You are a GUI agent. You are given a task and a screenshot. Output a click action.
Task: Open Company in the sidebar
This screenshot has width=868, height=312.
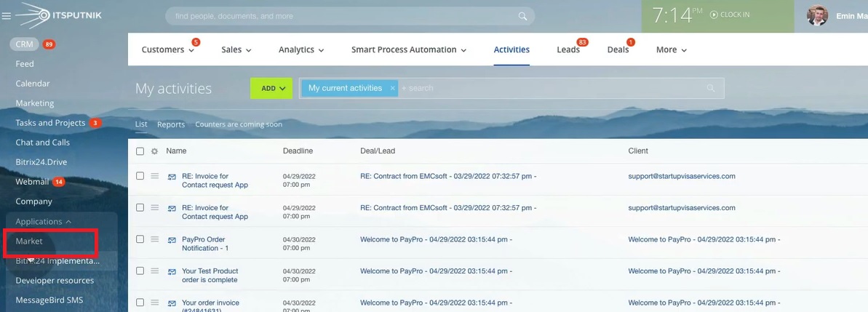click(33, 201)
